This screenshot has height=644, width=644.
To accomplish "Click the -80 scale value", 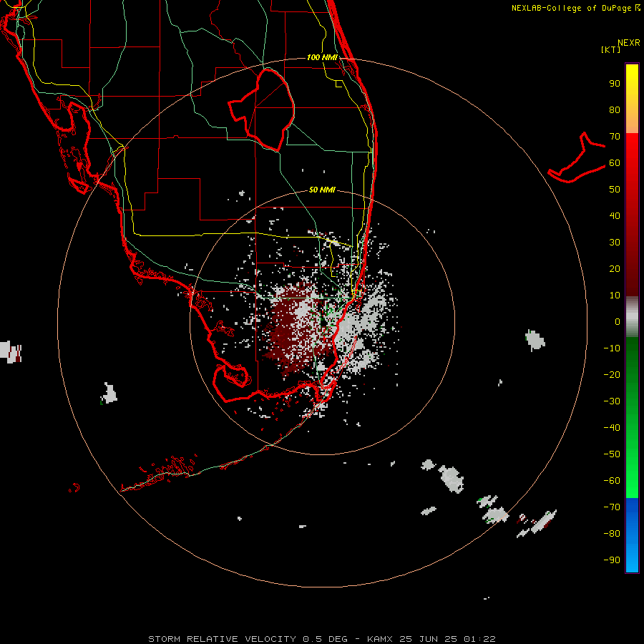I will [x=612, y=534].
